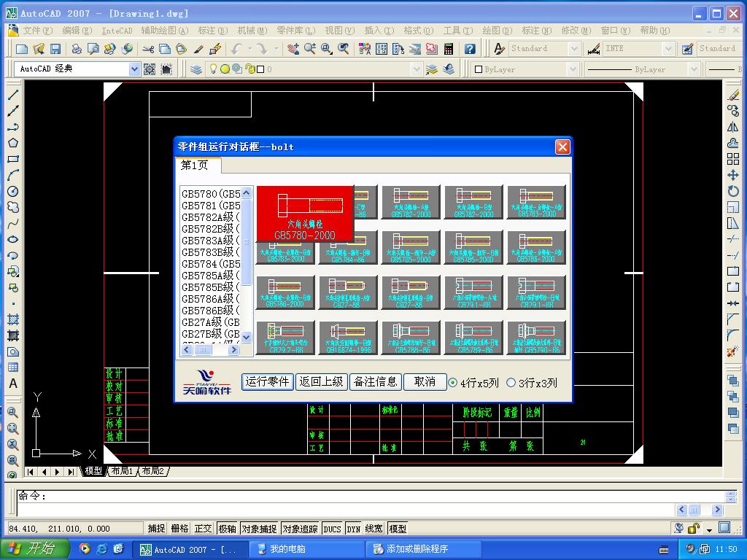Screen dimensions: 747x560
Task: Select 3行x3列 layout radio button
Action: point(511,382)
